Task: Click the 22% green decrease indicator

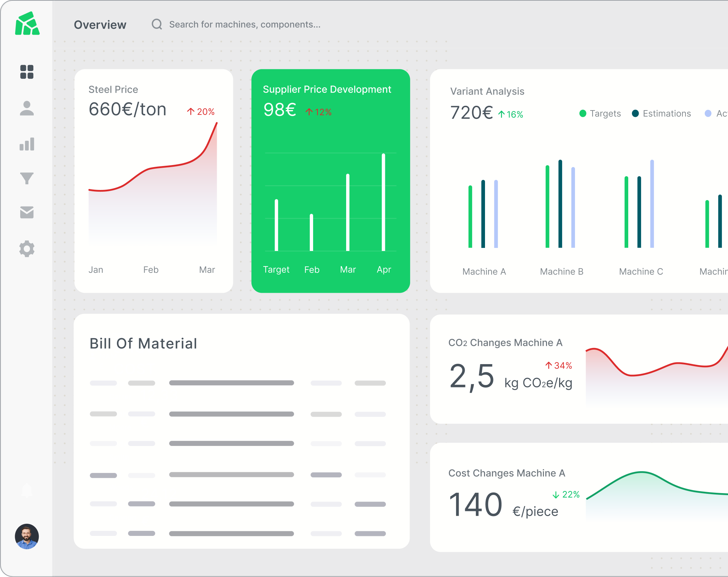Action: (566, 495)
